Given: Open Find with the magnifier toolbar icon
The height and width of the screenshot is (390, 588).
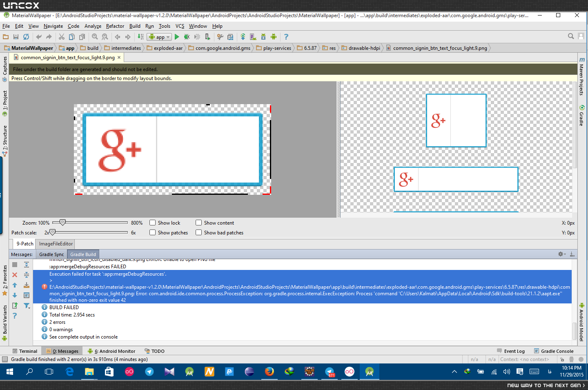Looking at the screenshot, I should 95,37.
